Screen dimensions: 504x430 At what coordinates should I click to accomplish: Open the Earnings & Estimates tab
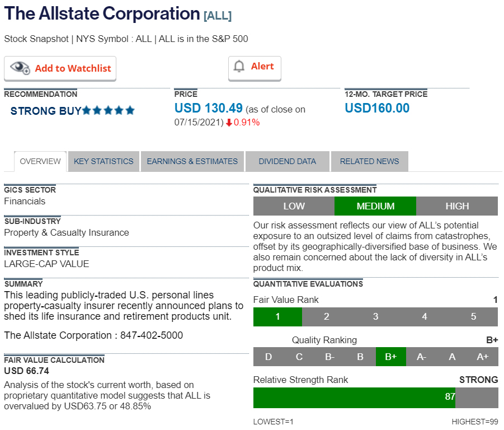pos(192,161)
